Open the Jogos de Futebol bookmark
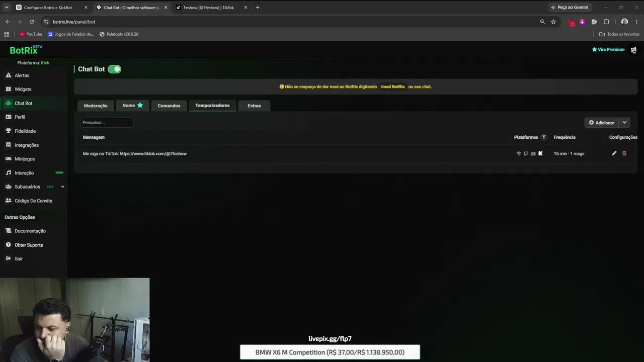The image size is (644, 362). [x=71, y=34]
